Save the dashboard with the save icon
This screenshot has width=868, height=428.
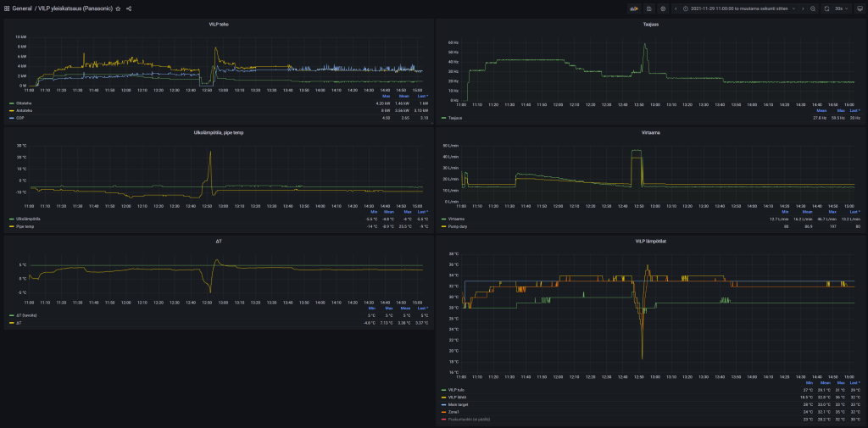point(648,8)
